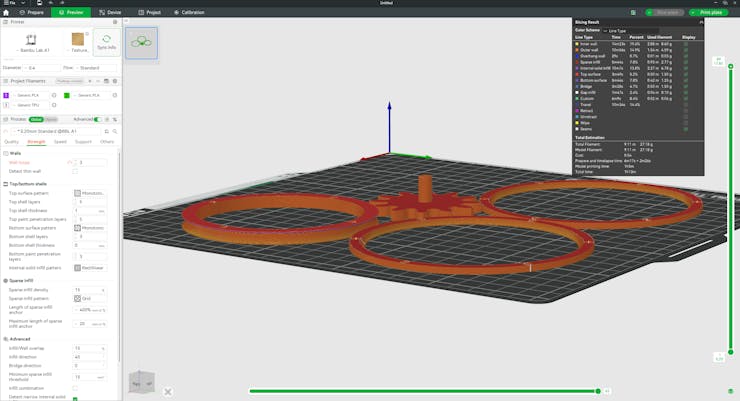Collapse the Slicing Result panel
This screenshot has height=401, width=740.
[701, 22]
